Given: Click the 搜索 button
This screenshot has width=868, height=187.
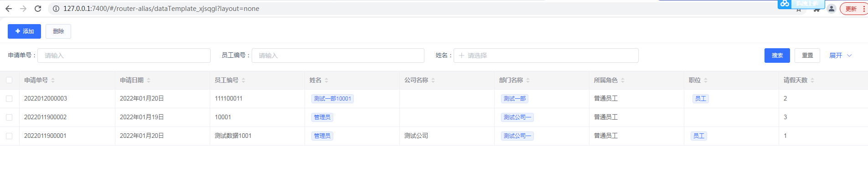Looking at the screenshot, I should point(777,56).
